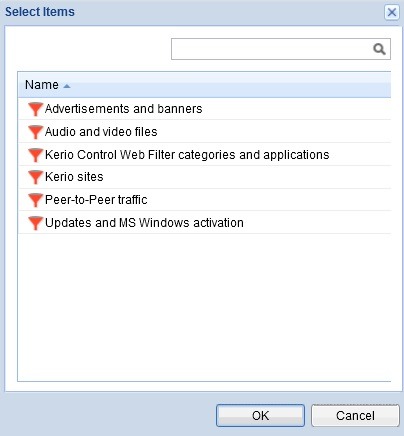Pick the Kerio sites item
This screenshot has width=404, height=436.
pos(204,177)
